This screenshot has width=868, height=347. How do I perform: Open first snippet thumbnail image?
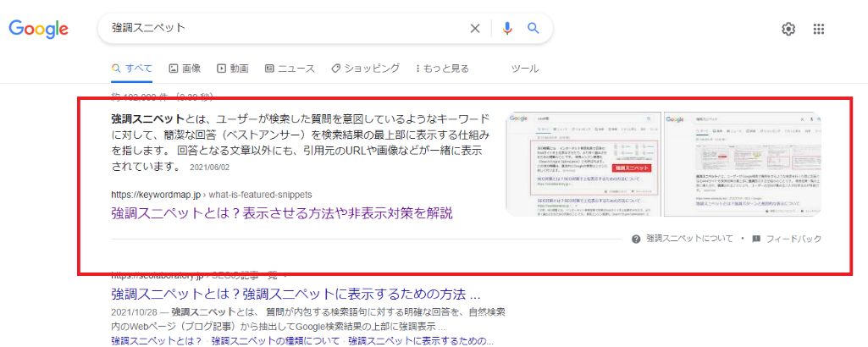click(x=583, y=164)
